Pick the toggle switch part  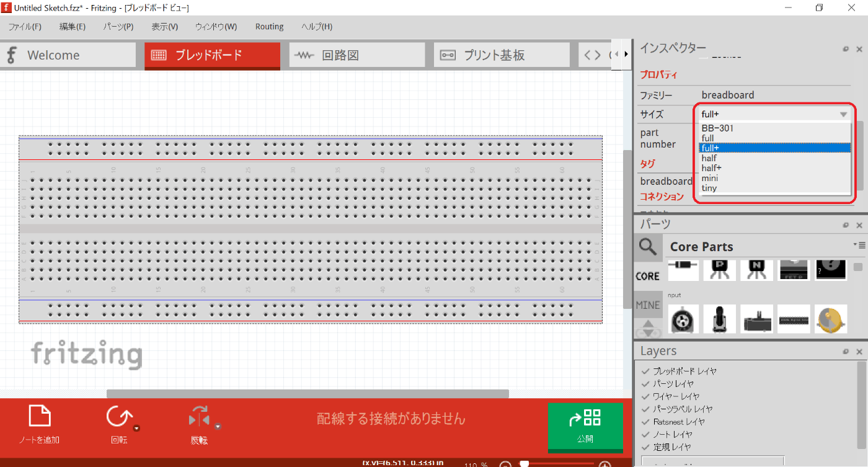pyautogui.click(x=720, y=319)
